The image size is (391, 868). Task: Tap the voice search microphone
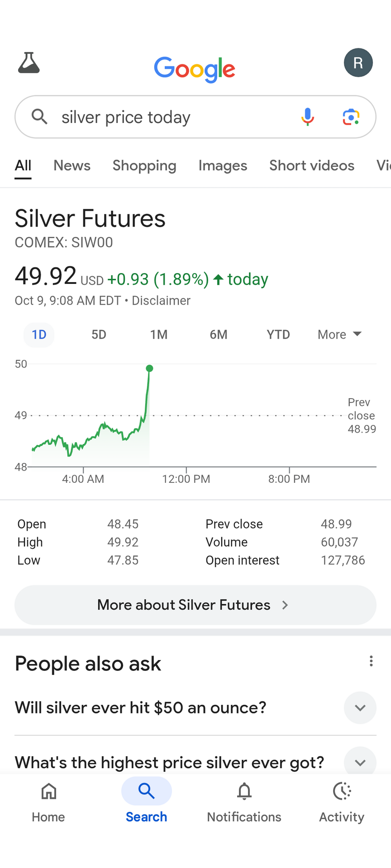tap(308, 117)
